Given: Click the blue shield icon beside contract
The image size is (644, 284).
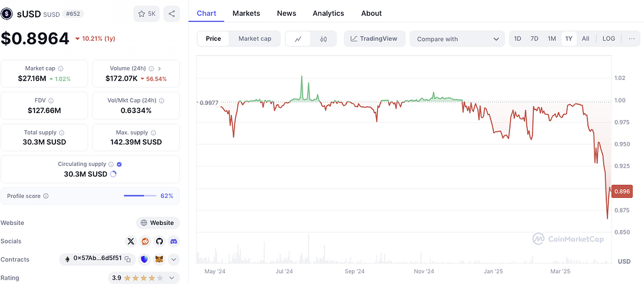Looking at the screenshot, I should [x=145, y=259].
